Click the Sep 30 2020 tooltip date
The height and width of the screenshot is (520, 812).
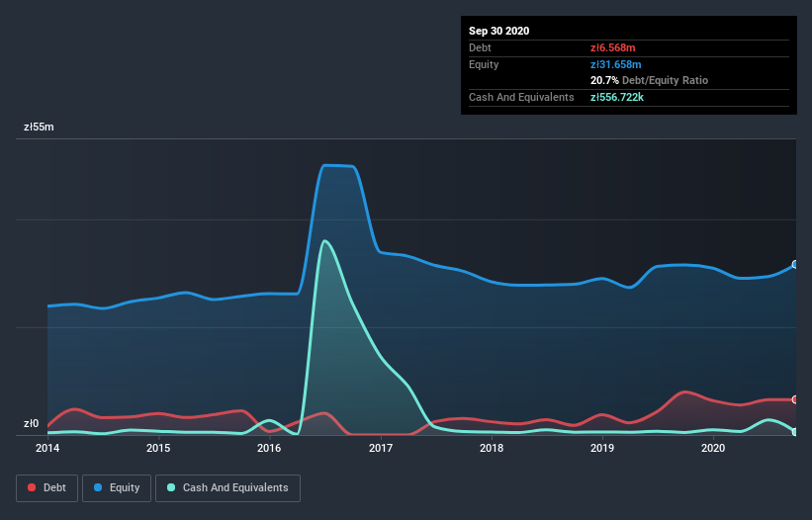click(x=498, y=31)
